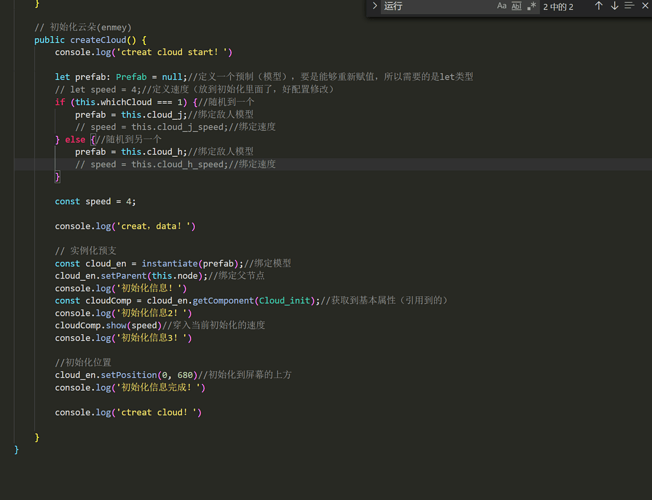Click the 'cloud_en.setParent(this.node)' line
The width and height of the screenshot is (652, 500).
(x=160, y=276)
